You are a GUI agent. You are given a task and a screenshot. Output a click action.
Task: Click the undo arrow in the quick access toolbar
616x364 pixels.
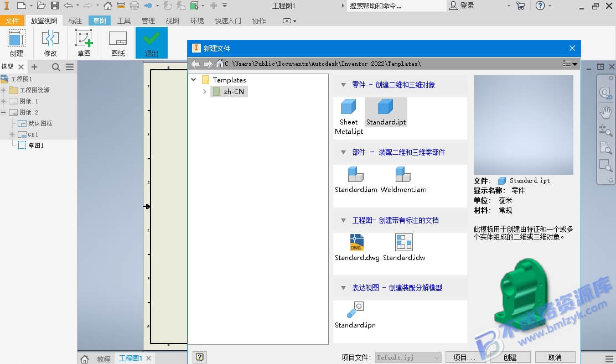click(x=68, y=6)
